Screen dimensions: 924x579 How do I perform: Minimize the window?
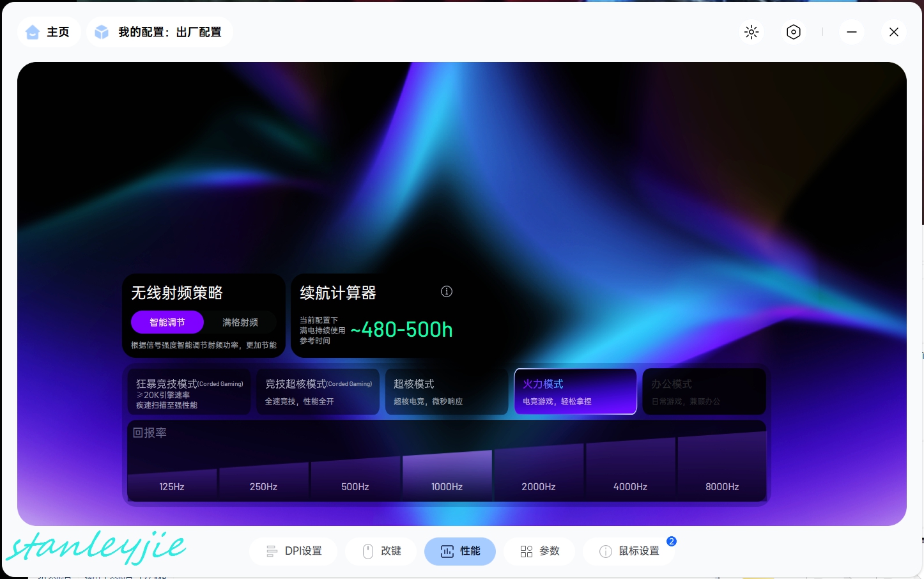coord(852,32)
